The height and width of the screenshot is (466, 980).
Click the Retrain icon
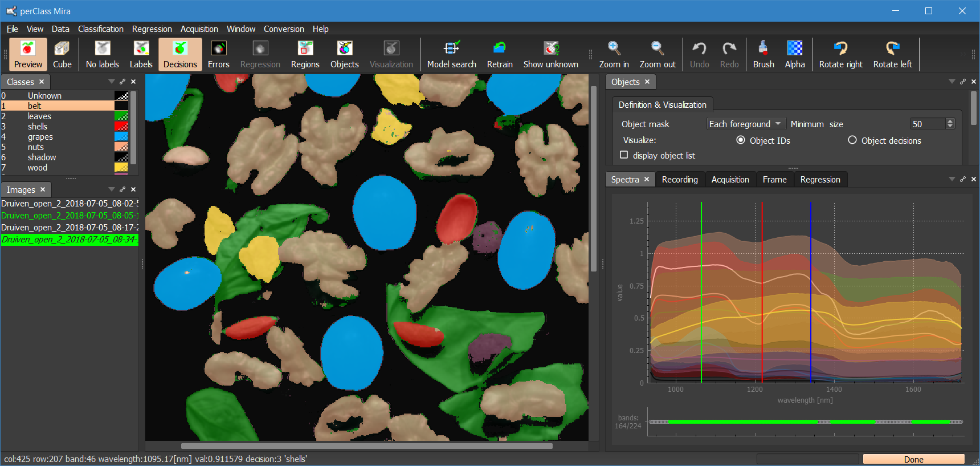499,55
